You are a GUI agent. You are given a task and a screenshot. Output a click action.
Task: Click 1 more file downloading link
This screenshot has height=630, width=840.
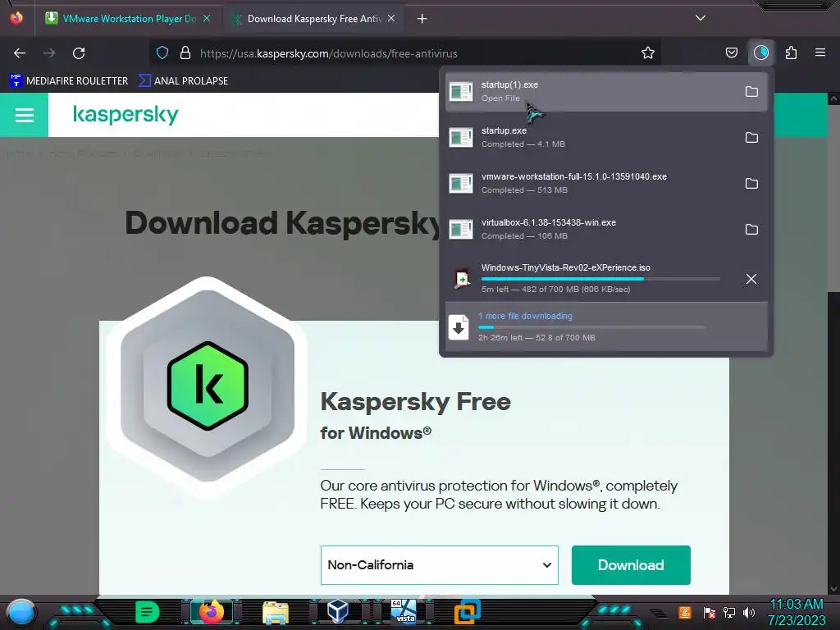click(526, 316)
